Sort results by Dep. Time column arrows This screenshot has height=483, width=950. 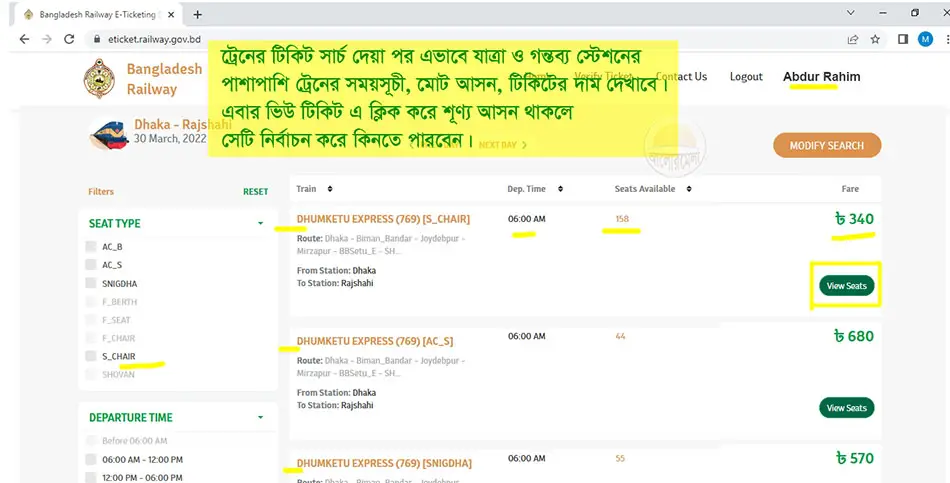point(560,189)
